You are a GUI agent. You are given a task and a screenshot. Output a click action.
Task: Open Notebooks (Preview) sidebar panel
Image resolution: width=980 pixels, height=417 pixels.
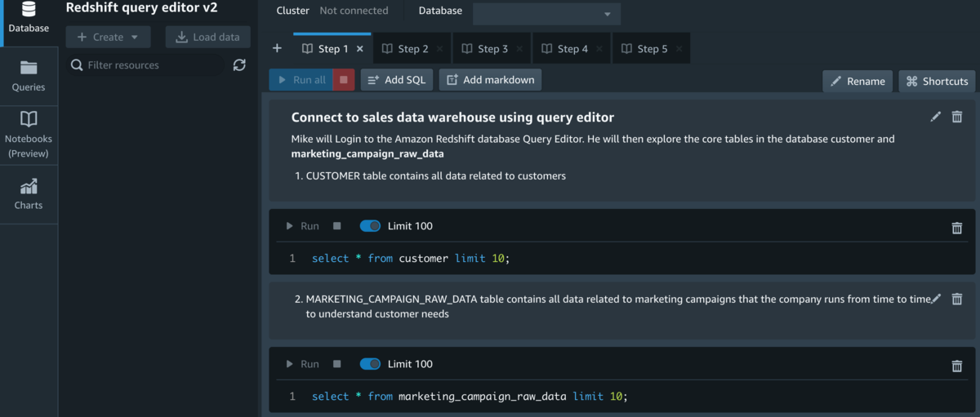point(29,135)
